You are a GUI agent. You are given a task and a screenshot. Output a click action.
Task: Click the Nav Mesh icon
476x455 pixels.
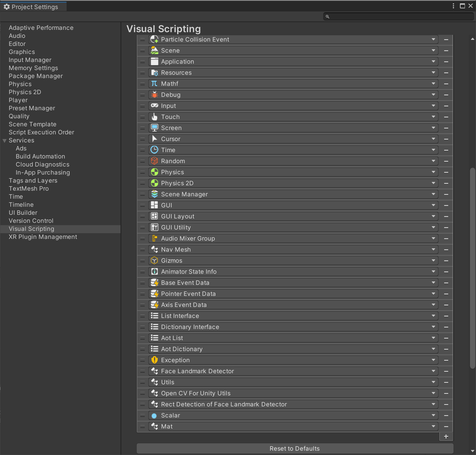pyautogui.click(x=154, y=250)
